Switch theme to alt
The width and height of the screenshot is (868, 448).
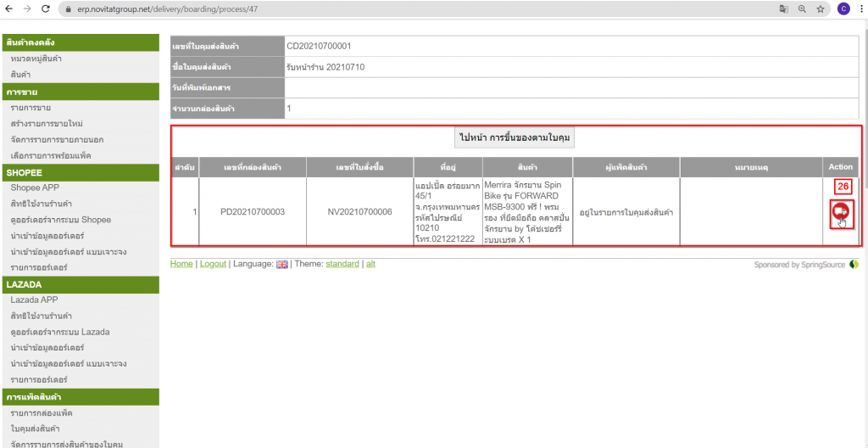(x=370, y=264)
